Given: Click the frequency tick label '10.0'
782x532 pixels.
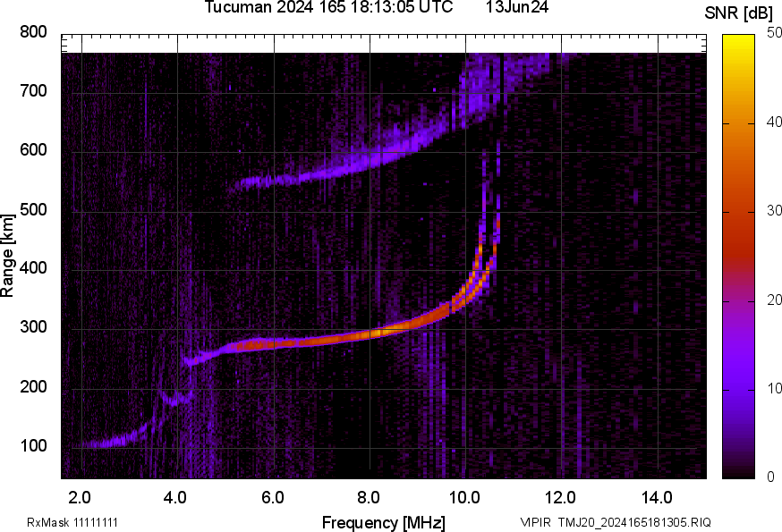Looking at the screenshot, I should tap(464, 497).
